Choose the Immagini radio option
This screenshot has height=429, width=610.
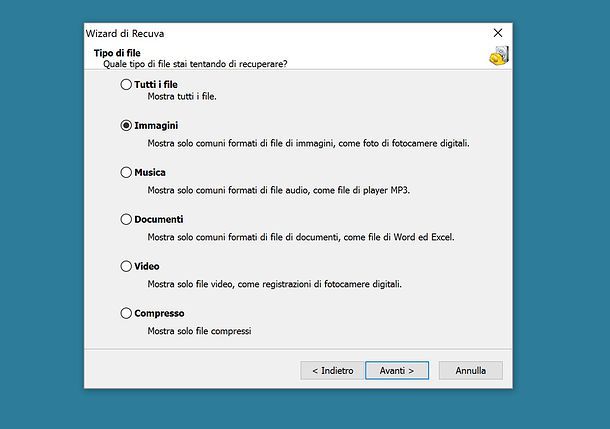(126, 126)
